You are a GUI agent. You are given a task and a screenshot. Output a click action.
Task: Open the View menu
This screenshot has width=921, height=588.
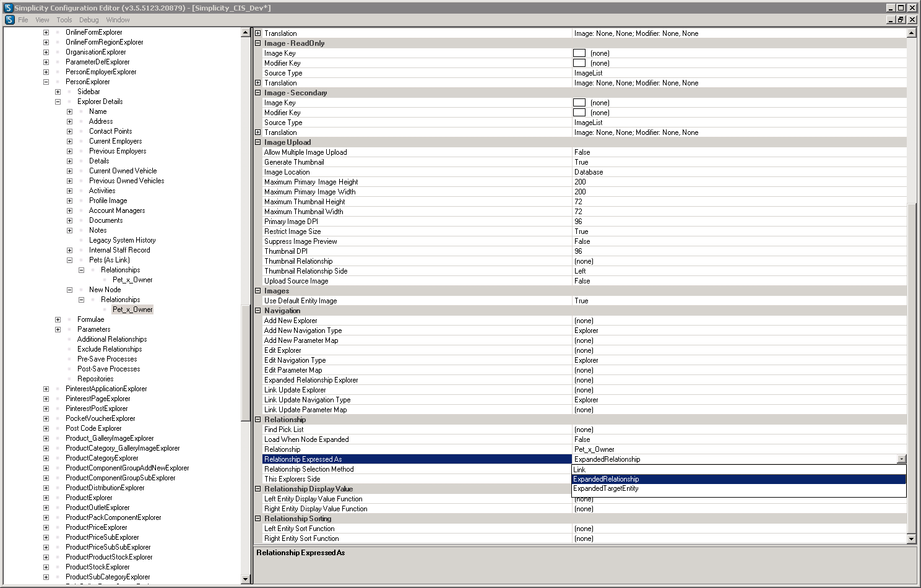click(42, 20)
